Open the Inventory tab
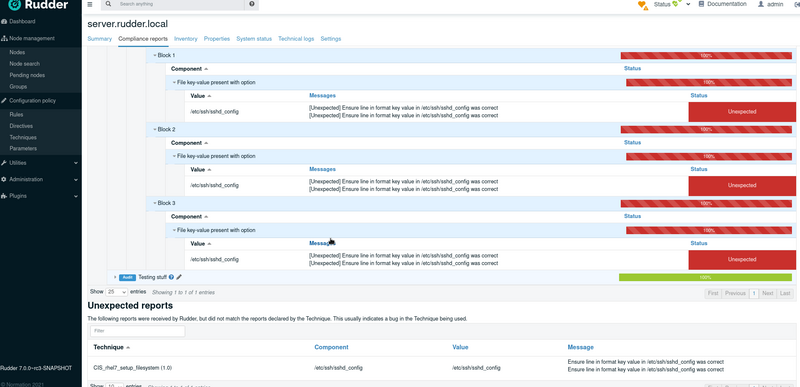The width and height of the screenshot is (800, 387). click(x=186, y=39)
